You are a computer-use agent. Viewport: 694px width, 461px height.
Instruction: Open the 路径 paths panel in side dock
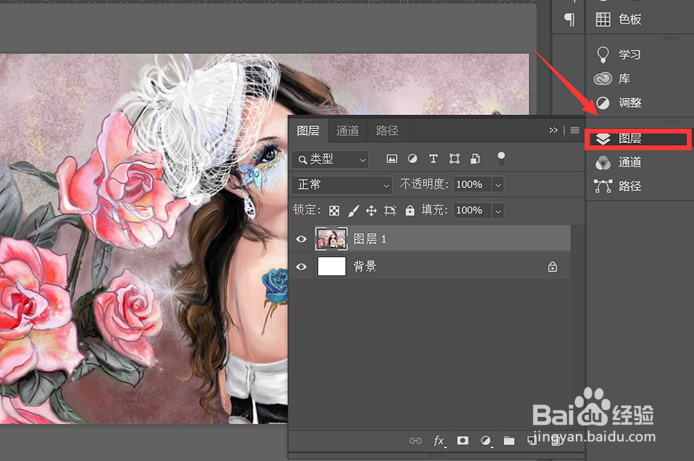(x=618, y=186)
